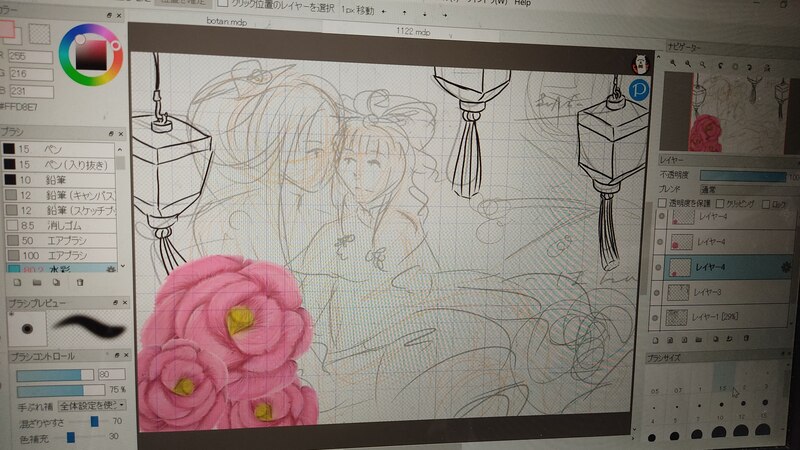This screenshot has width=800, height=450.
Task: Select the ペン (入り抜き) brush
Action: 58,164
